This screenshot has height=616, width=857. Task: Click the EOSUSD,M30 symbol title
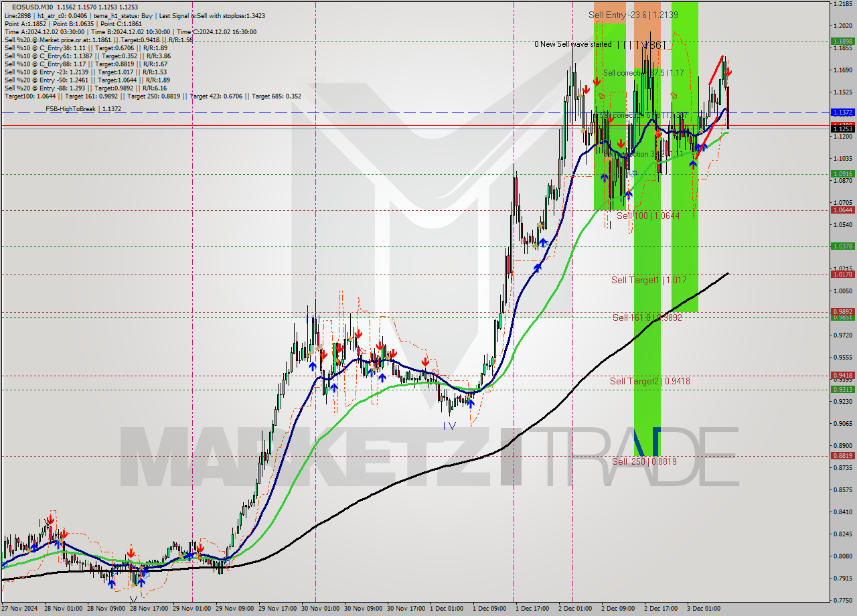(31, 7)
